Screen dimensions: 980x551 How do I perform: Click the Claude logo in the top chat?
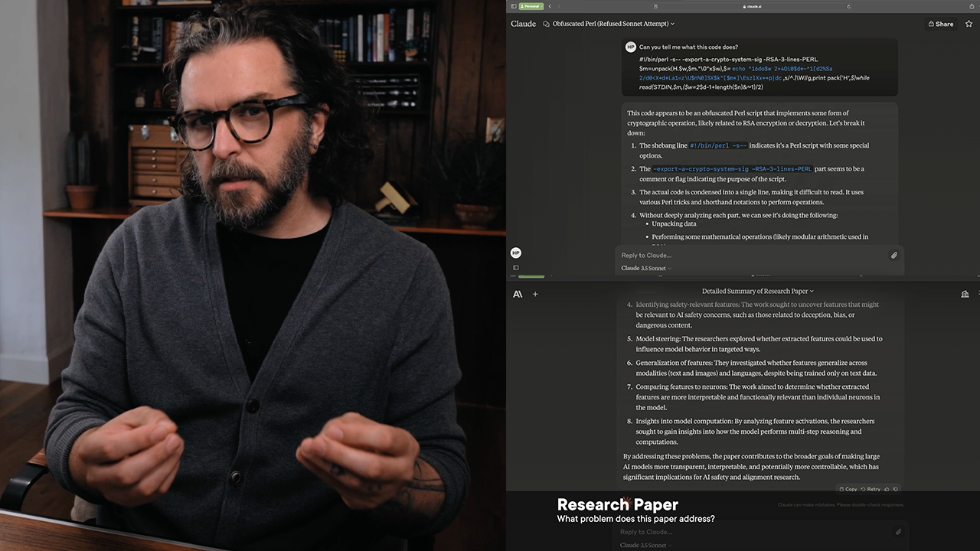(523, 24)
